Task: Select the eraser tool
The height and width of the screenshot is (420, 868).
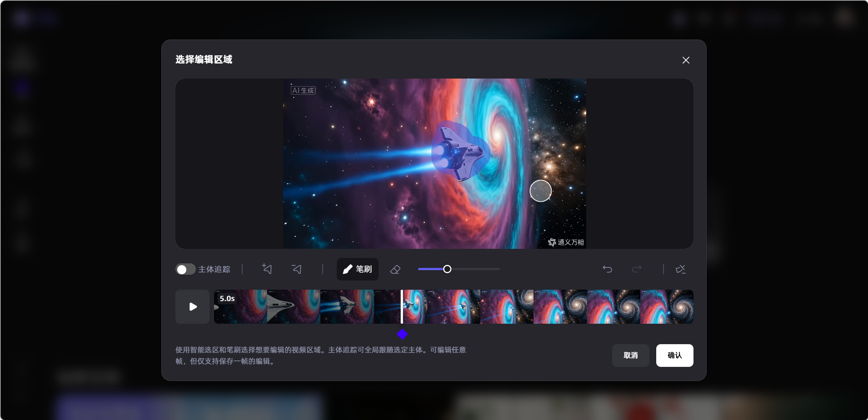Action: [395, 269]
